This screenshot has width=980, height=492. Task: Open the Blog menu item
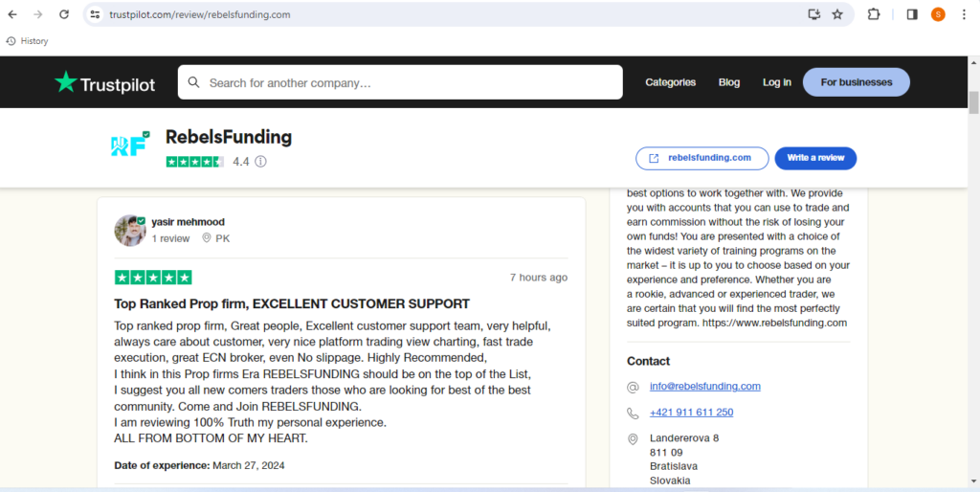click(728, 82)
